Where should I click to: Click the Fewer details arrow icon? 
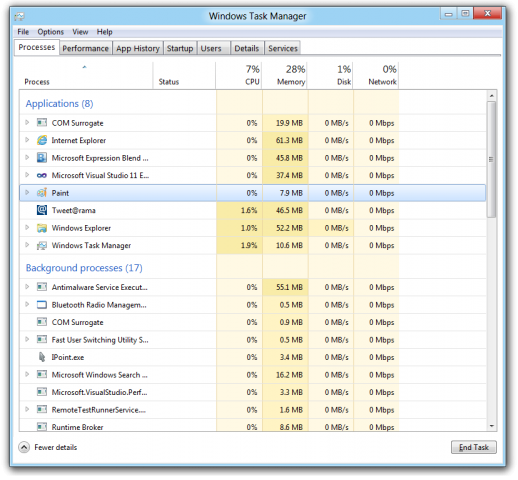[24, 447]
